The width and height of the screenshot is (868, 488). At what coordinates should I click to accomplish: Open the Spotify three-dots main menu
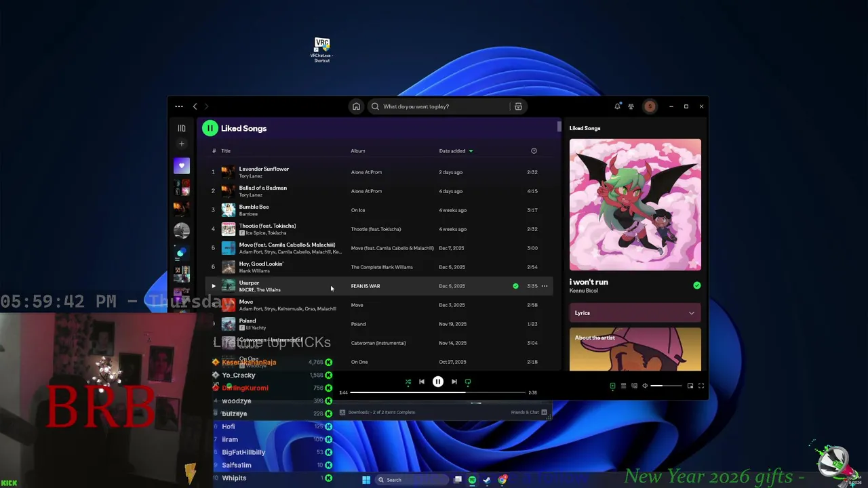point(178,106)
